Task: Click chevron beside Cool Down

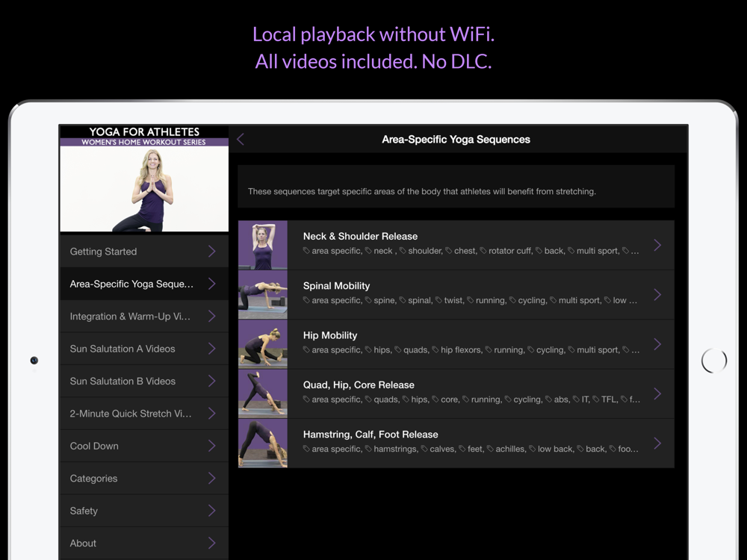Action: click(x=212, y=446)
